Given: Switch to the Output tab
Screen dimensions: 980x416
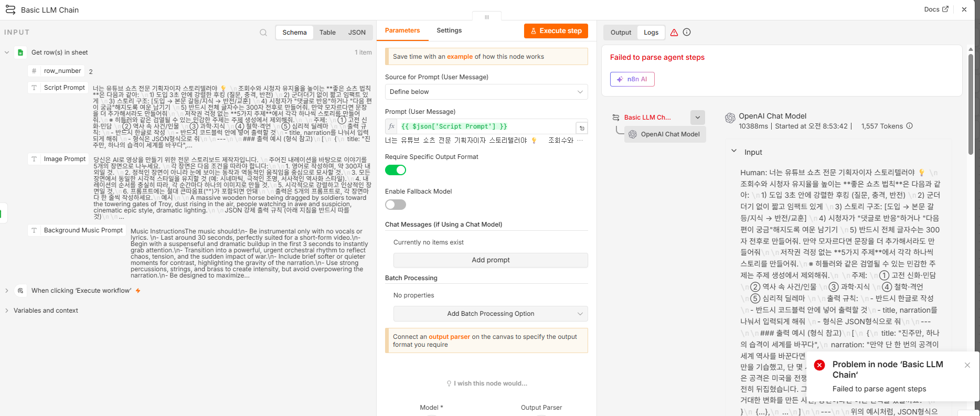Looking at the screenshot, I should click(x=621, y=33).
